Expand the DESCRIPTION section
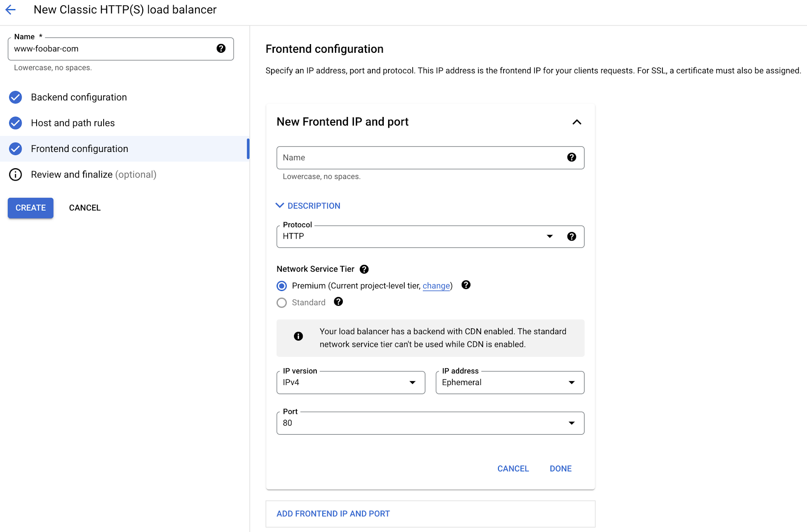Image resolution: width=807 pixels, height=532 pixels. click(x=308, y=206)
